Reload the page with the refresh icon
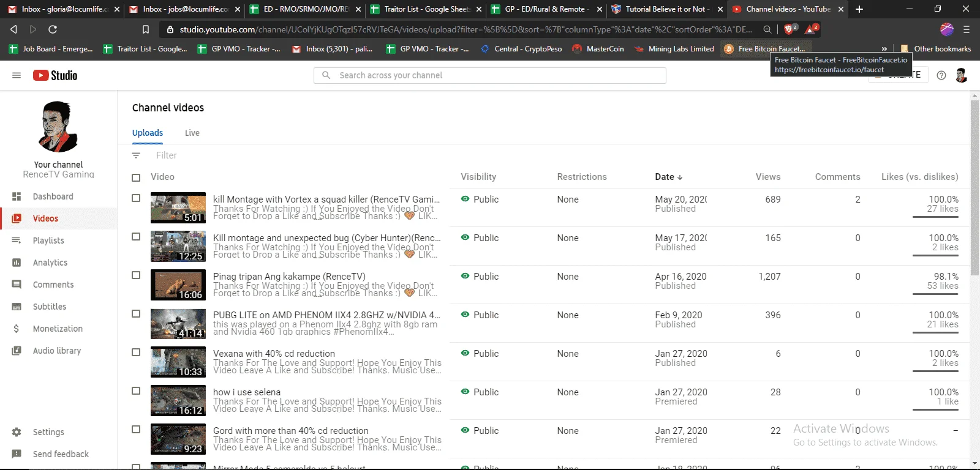Viewport: 980px width, 470px height. 53,29
